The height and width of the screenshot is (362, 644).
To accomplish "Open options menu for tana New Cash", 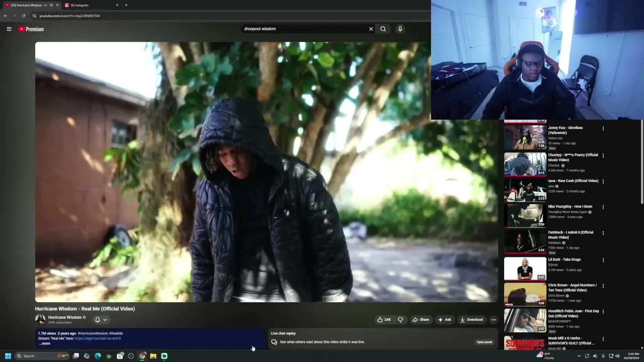I will click(x=603, y=182).
